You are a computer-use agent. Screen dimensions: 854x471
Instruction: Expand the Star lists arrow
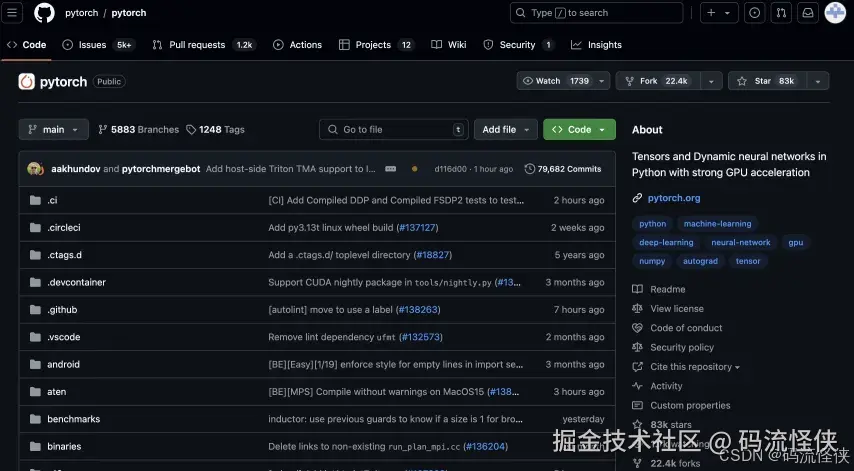[818, 81]
